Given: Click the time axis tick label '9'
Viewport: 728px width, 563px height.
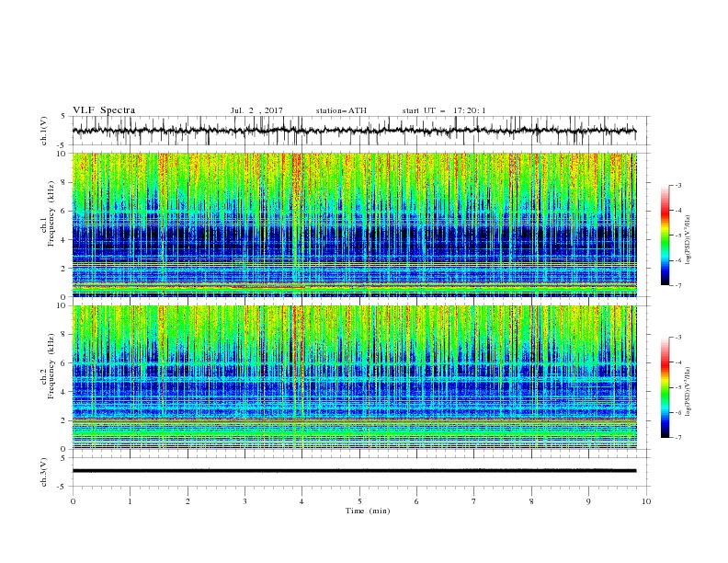Looking at the screenshot, I should coord(588,501).
